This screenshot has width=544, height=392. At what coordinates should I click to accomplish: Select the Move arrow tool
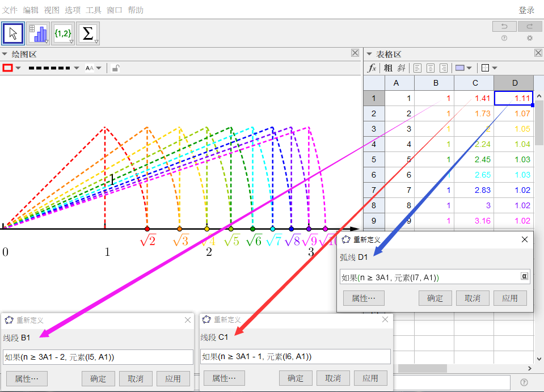13,33
